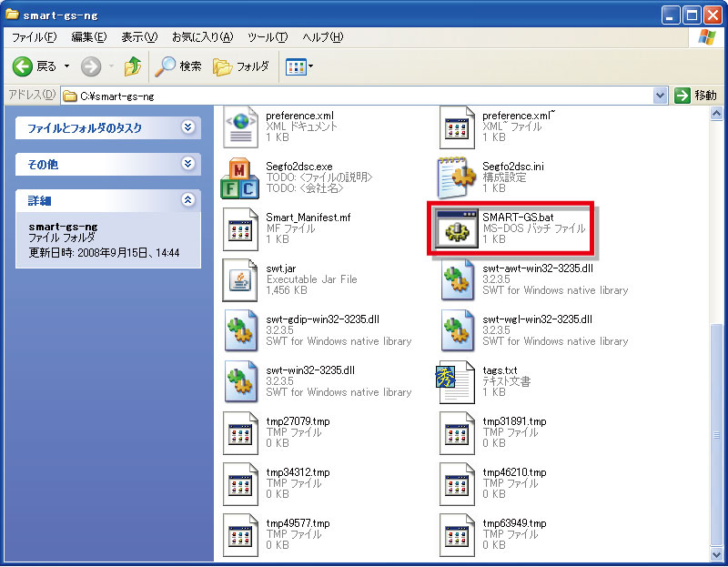728x567 pixels.
Task: Select the swt-awt-win32-3235.dll icon
Action: (x=457, y=280)
